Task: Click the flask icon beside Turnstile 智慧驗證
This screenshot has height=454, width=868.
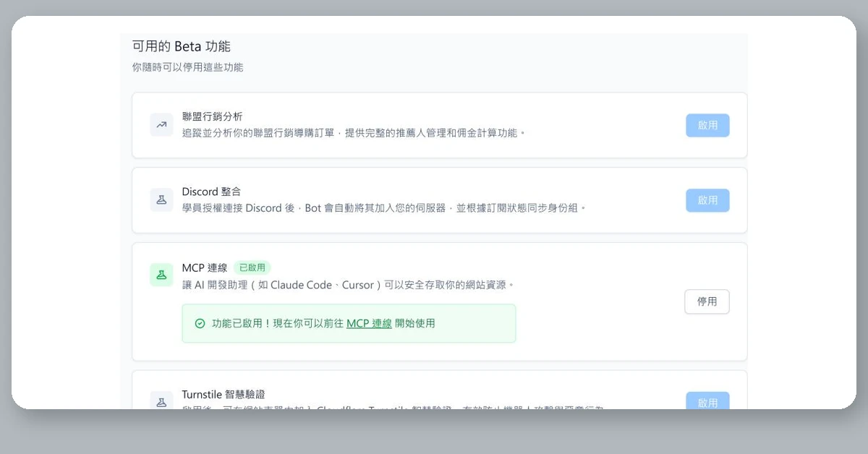Action: pyautogui.click(x=161, y=401)
